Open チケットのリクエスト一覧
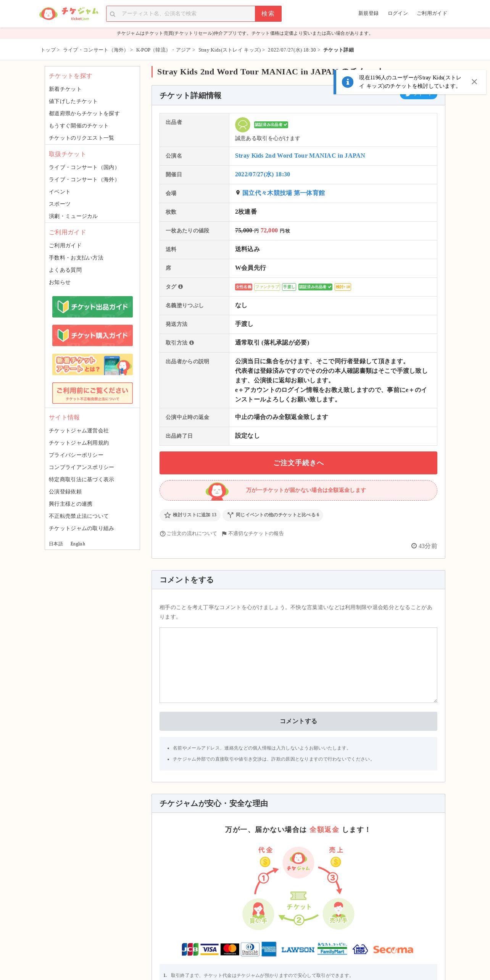490x980 pixels. pyautogui.click(x=81, y=138)
